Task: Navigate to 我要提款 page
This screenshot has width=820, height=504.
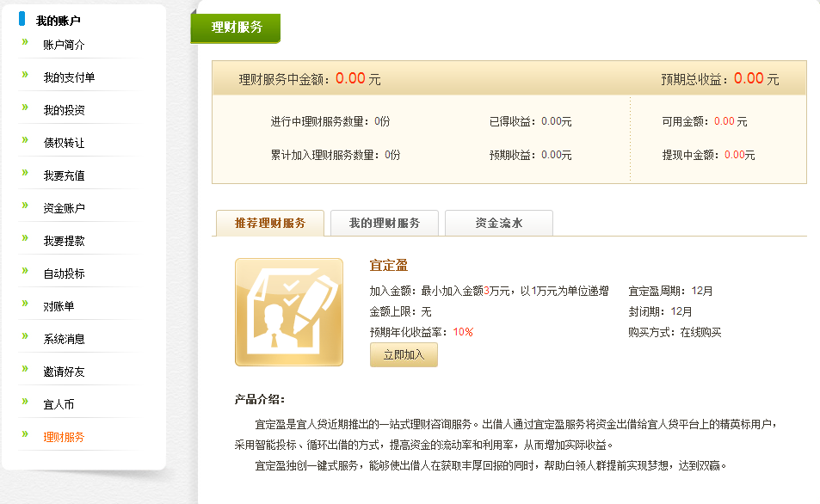Action: pos(64,241)
